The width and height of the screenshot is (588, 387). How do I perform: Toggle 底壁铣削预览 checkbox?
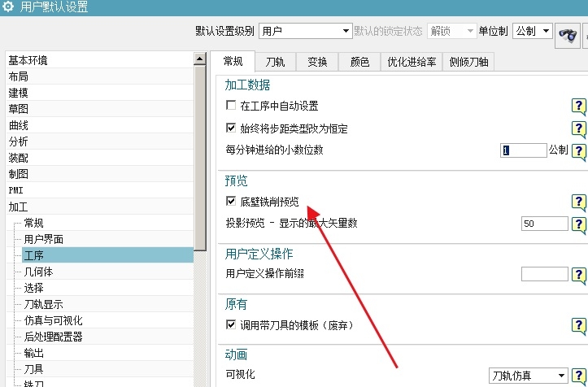tap(231, 201)
